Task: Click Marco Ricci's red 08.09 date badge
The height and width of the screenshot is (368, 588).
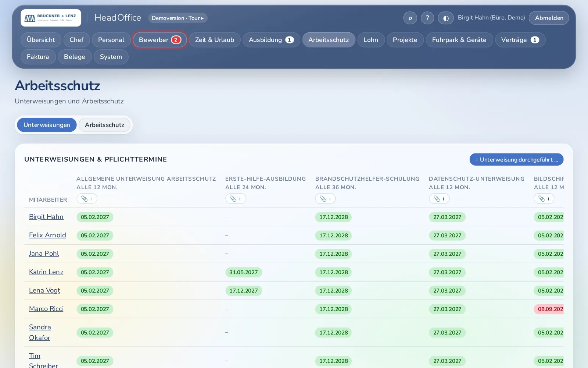Action: 549,309
